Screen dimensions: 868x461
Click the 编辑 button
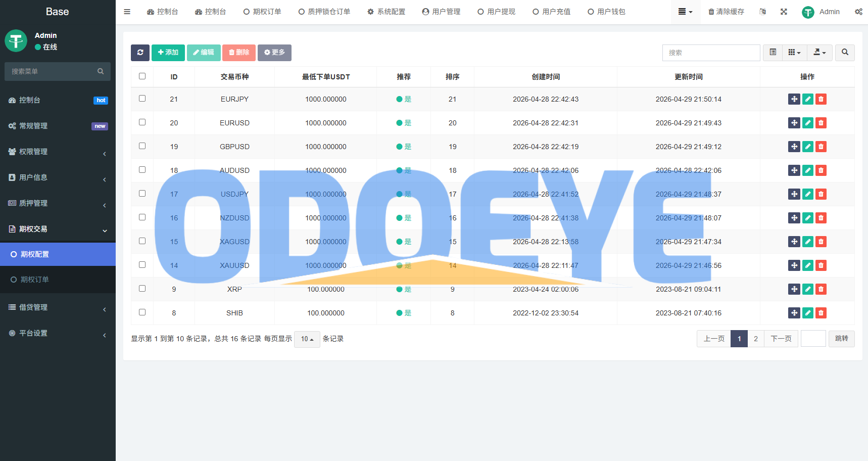point(204,53)
